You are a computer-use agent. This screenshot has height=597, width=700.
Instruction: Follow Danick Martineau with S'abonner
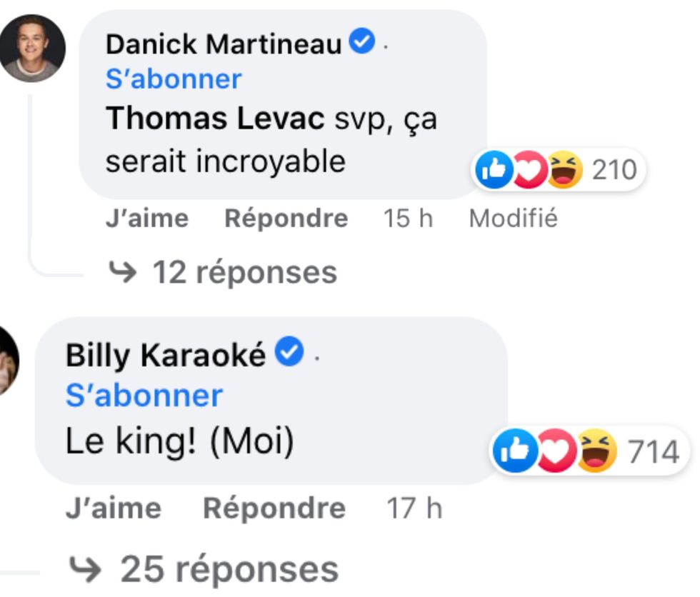pos(174,79)
